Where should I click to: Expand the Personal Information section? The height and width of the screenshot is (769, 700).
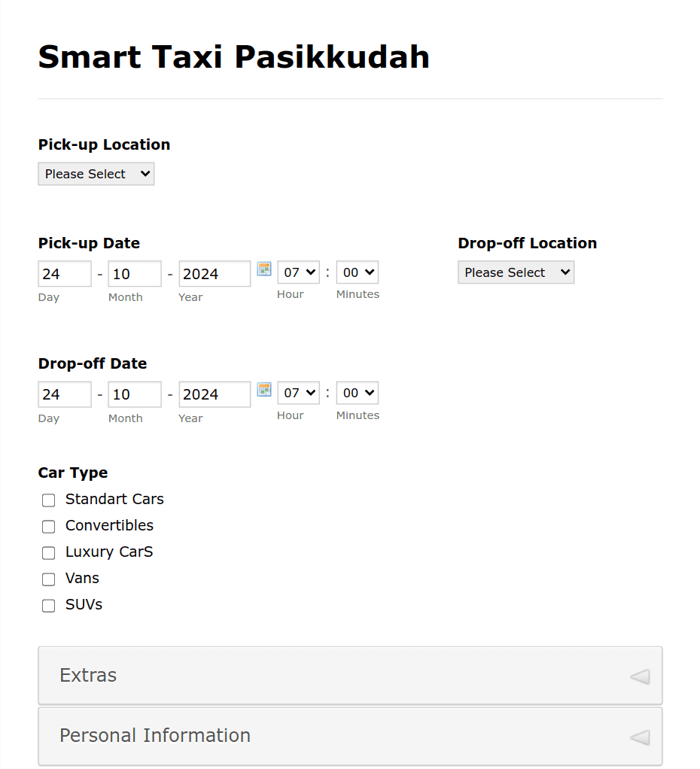click(x=350, y=736)
